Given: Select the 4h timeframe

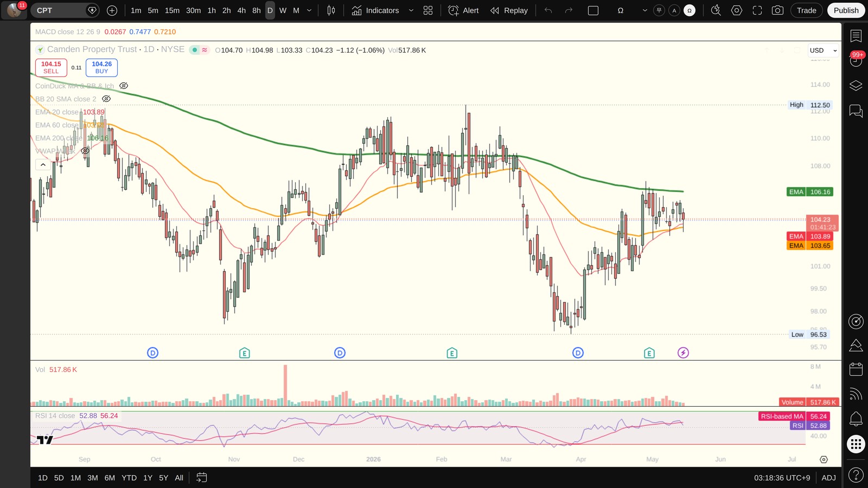Looking at the screenshot, I should click(241, 10).
